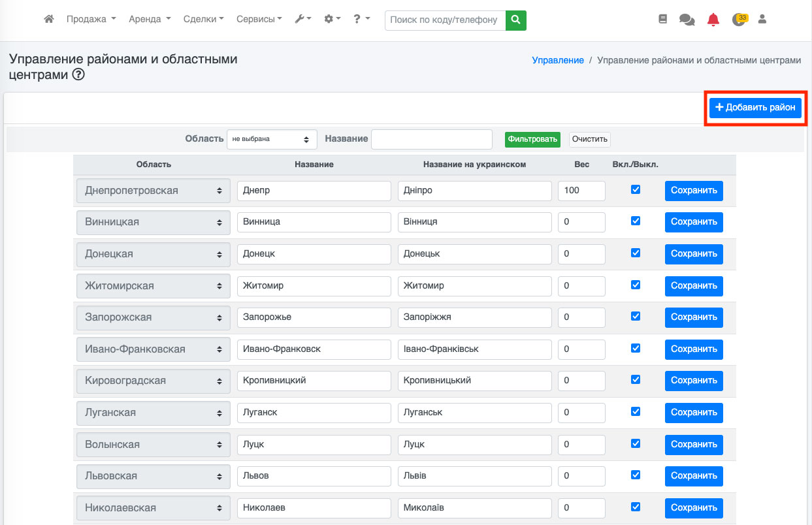Click the Добавить район button
The height and width of the screenshot is (525, 812).
tap(755, 108)
